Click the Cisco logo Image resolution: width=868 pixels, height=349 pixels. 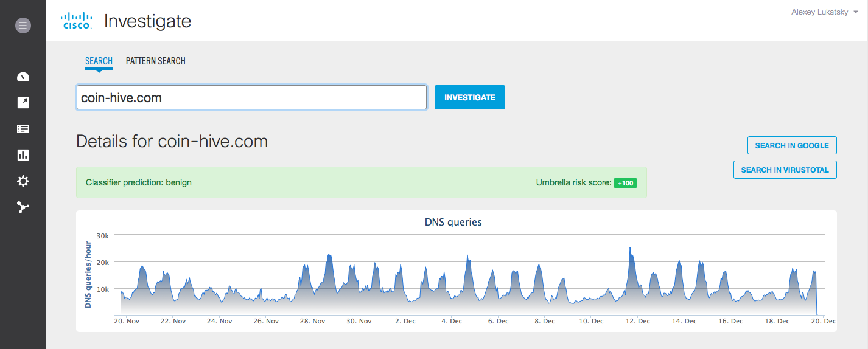[77, 21]
